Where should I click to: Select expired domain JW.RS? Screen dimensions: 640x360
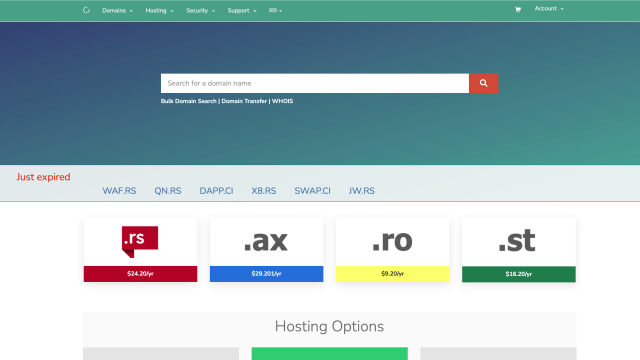(362, 191)
